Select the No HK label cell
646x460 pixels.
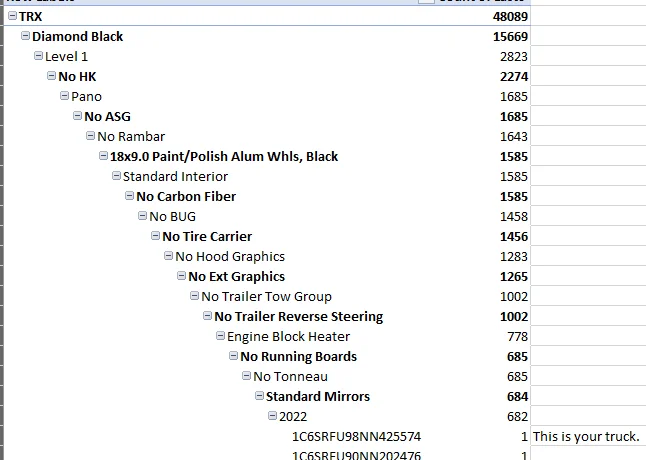[77, 77]
